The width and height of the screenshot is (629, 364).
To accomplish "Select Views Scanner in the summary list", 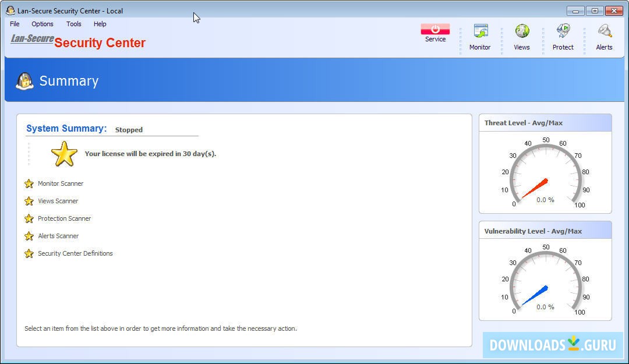I will (58, 201).
